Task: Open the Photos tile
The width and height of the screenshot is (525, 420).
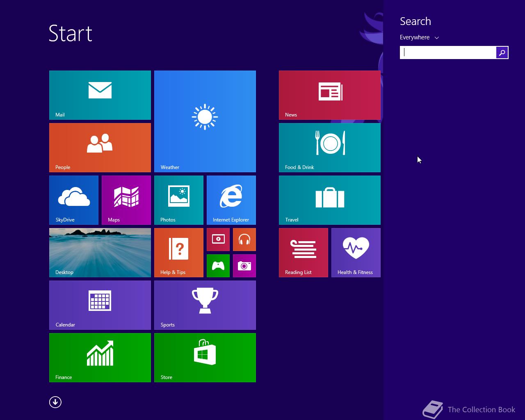Action: point(179,200)
